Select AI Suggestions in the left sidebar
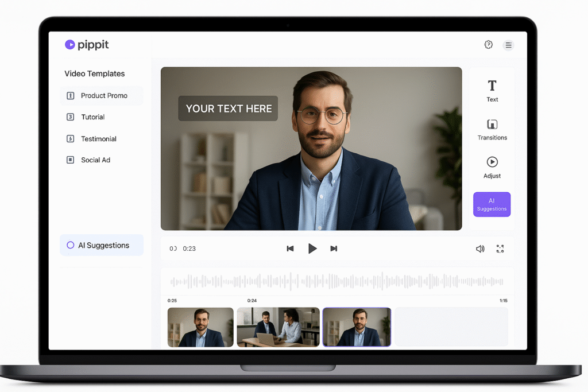 point(102,245)
